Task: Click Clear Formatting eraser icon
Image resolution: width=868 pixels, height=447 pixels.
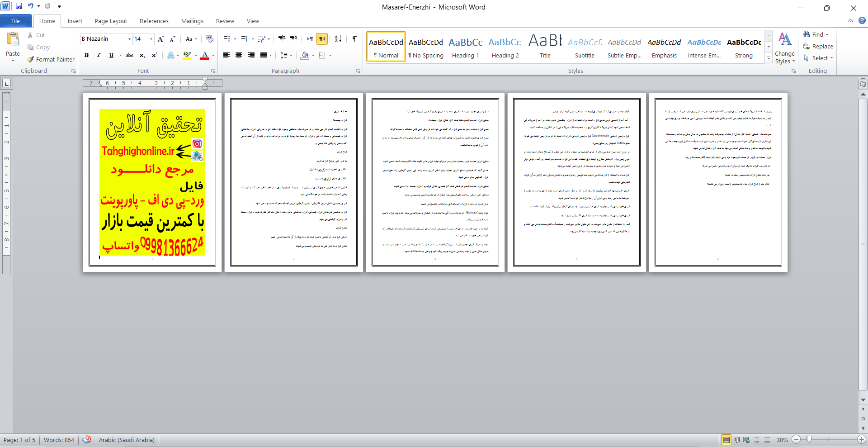Action: (209, 39)
